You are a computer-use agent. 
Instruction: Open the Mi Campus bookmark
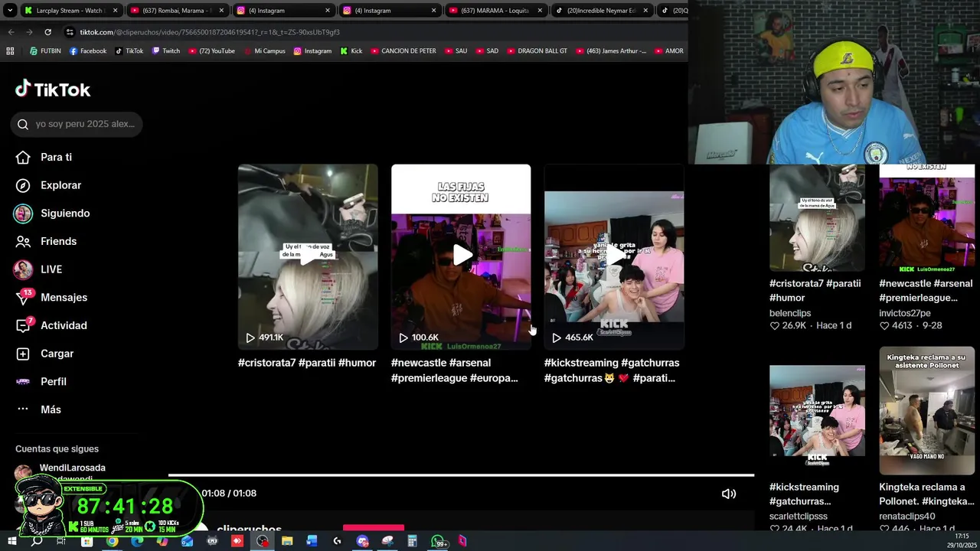point(264,51)
